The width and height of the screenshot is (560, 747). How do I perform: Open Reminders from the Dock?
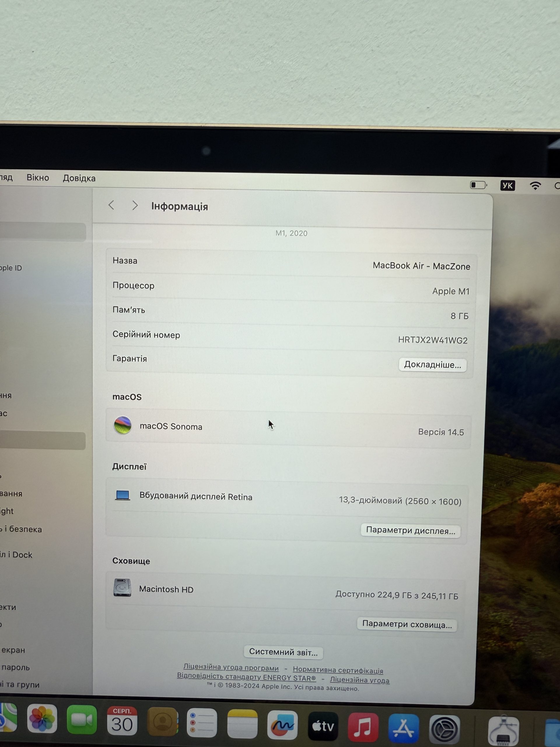coord(202,723)
